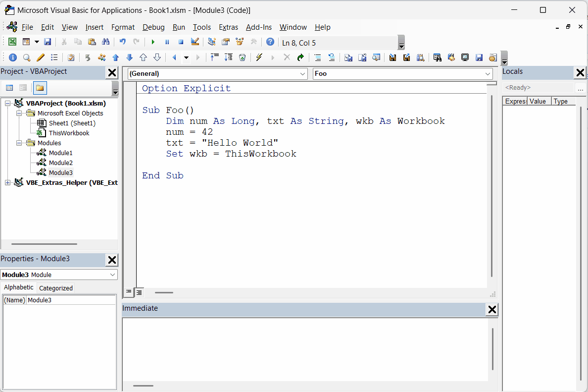Switch to Design Mode

tap(195, 42)
